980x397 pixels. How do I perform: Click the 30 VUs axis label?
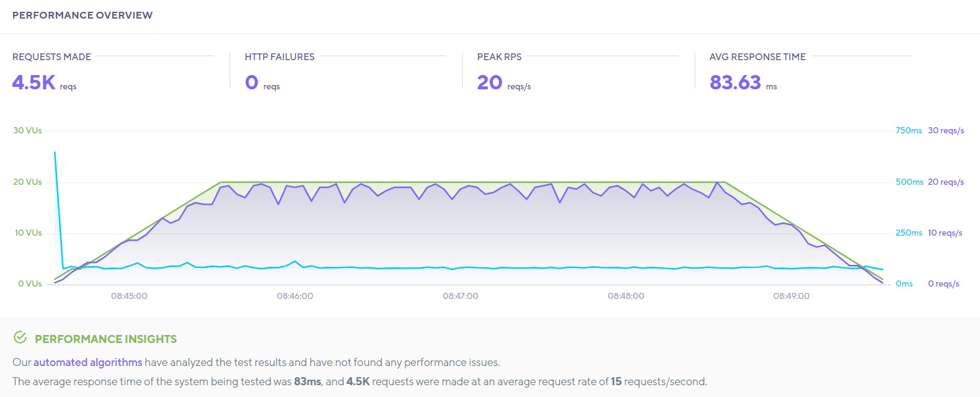point(27,130)
